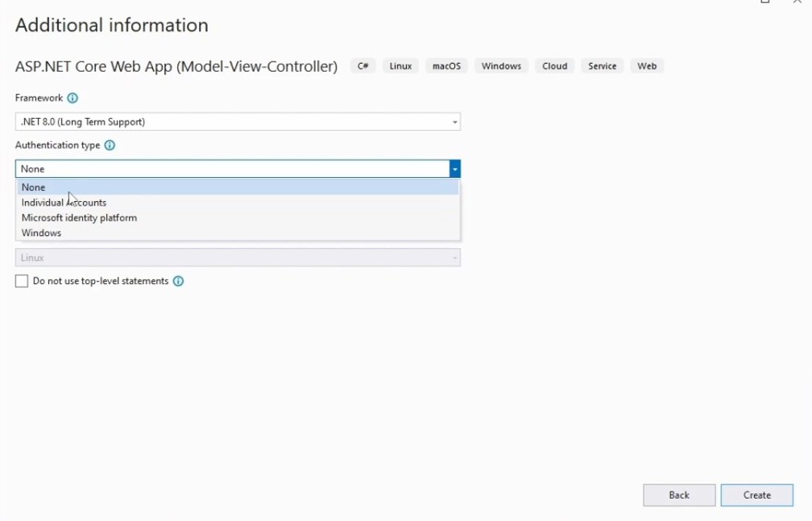Click the Linux tag

tap(400, 66)
